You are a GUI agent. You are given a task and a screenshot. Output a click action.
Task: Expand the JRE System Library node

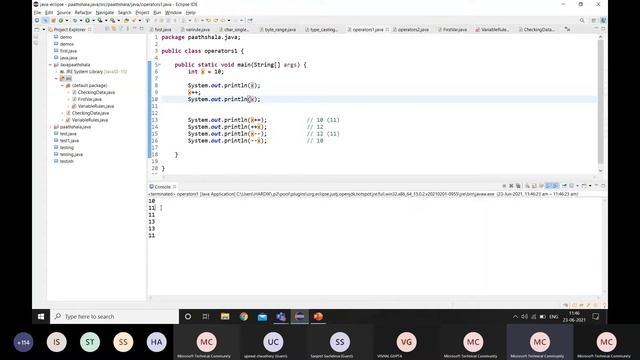(x=56, y=72)
